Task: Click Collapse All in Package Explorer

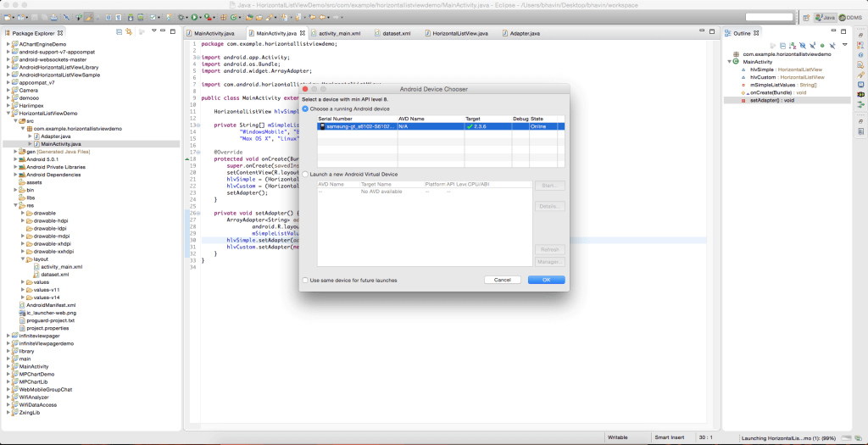Action: [119, 32]
